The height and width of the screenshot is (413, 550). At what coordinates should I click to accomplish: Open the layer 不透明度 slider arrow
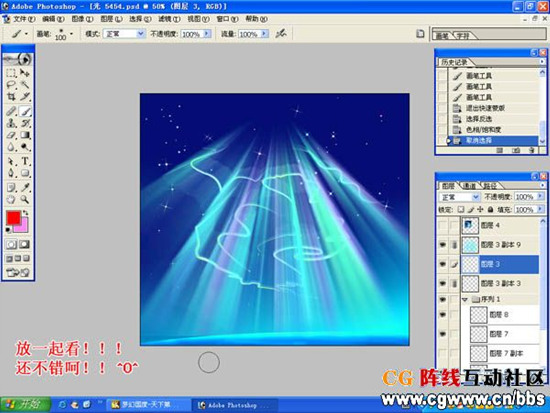(x=541, y=196)
